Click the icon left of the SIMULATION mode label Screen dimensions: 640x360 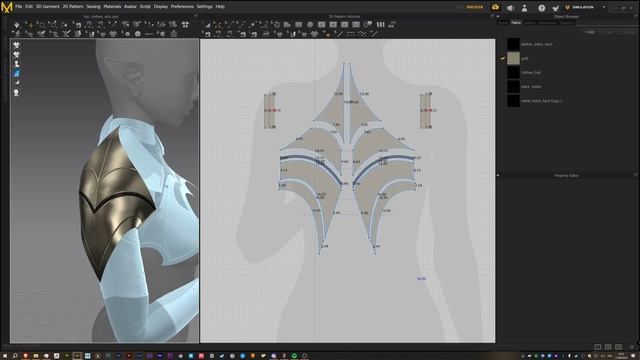pos(567,7)
